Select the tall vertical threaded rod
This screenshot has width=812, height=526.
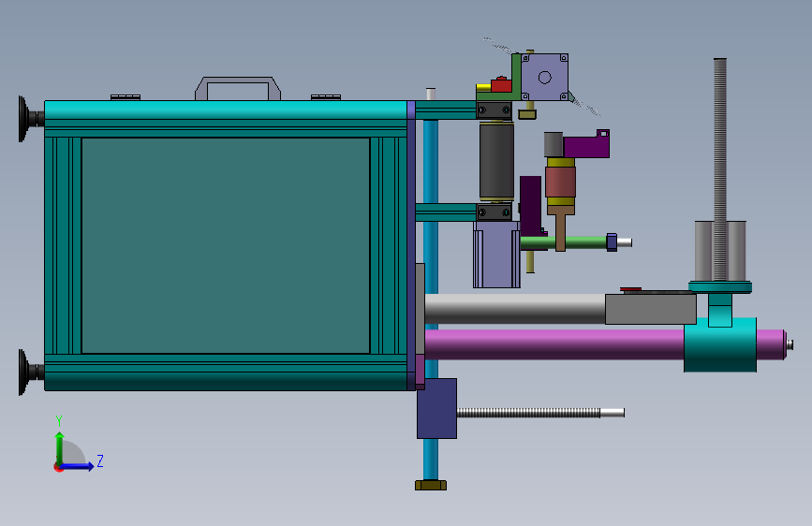[720, 168]
